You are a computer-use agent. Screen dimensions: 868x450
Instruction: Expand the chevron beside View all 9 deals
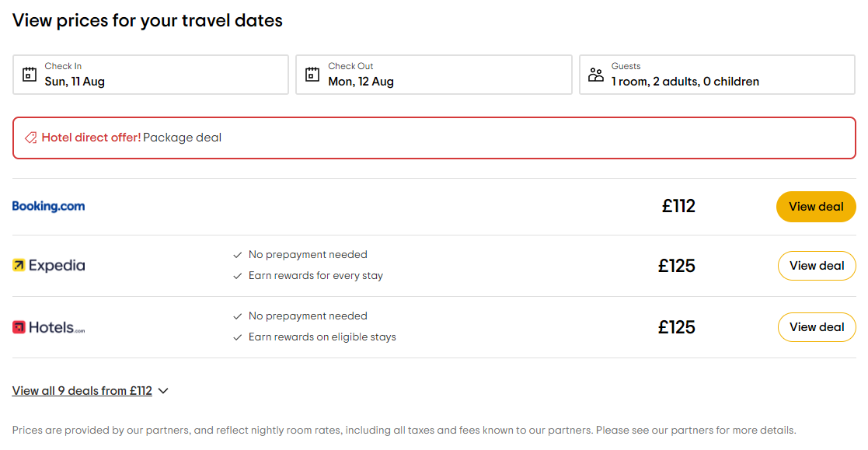point(163,391)
